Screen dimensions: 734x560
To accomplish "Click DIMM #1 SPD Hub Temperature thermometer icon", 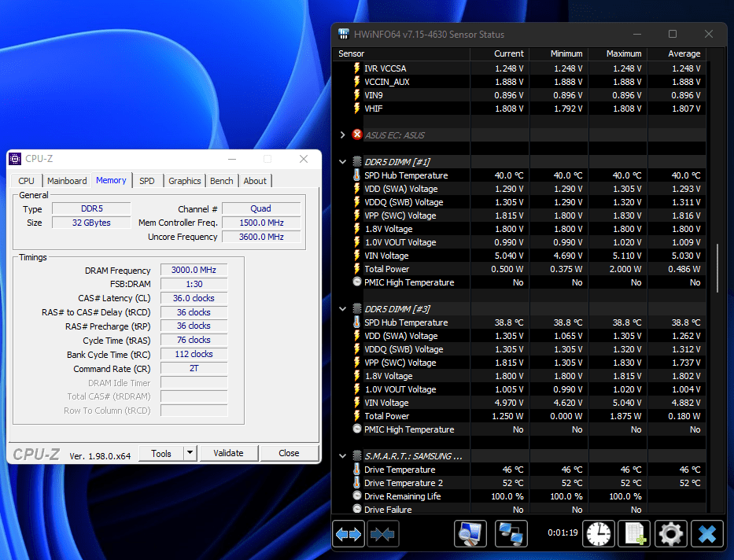I will [356, 175].
